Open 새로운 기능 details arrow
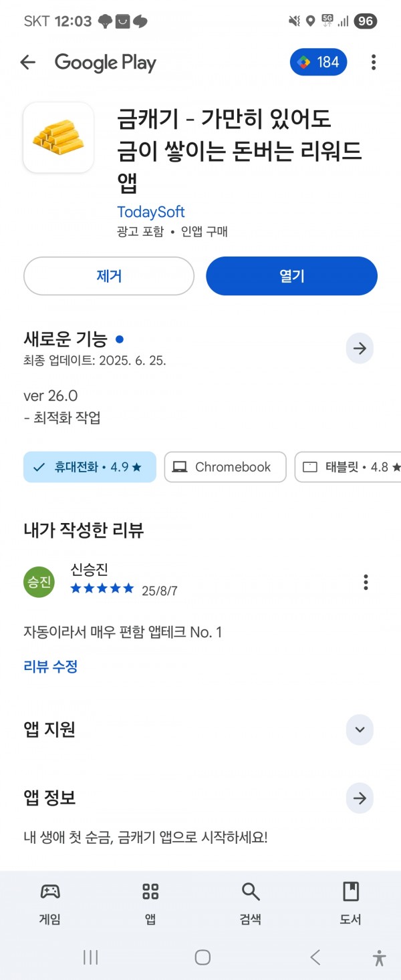 click(360, 348)
